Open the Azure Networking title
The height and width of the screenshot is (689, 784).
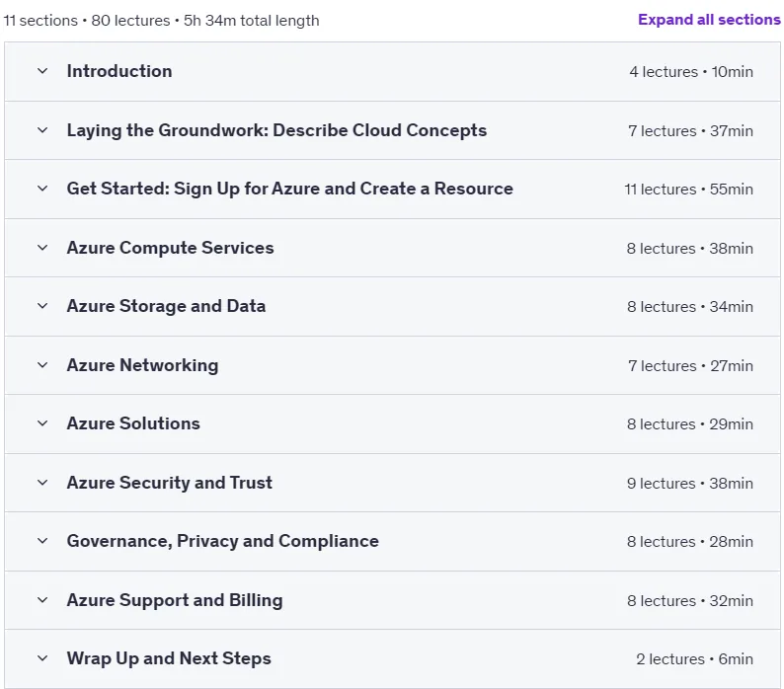click(142, 365)
